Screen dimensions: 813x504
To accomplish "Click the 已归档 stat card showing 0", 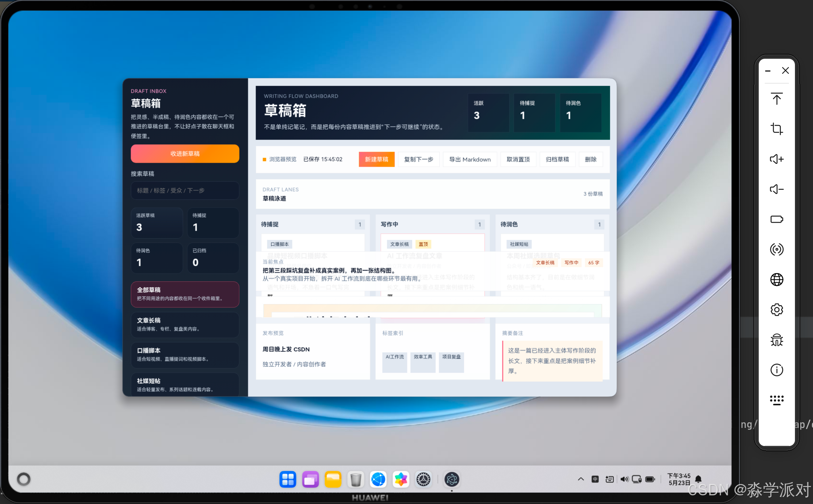I will tap(213, 258).
